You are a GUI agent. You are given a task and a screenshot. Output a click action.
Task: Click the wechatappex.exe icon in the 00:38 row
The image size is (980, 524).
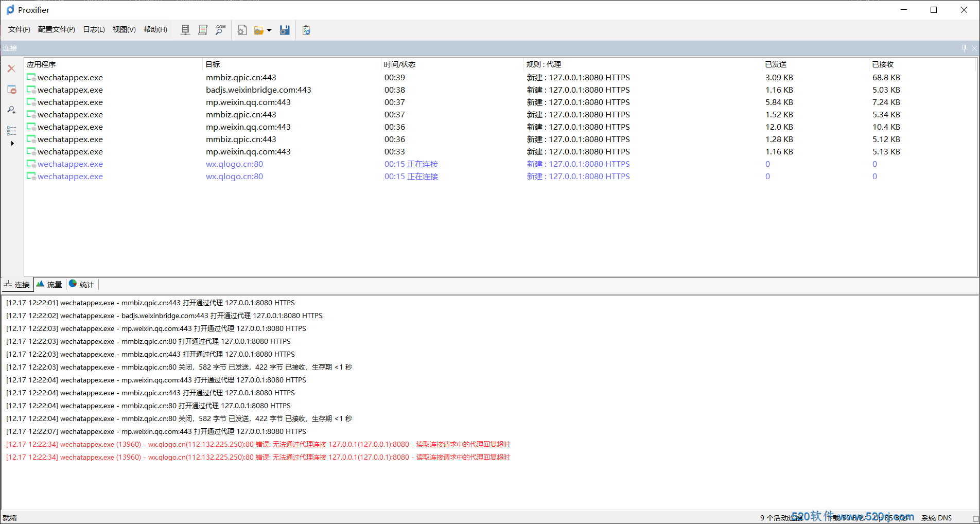click(31, 90)
